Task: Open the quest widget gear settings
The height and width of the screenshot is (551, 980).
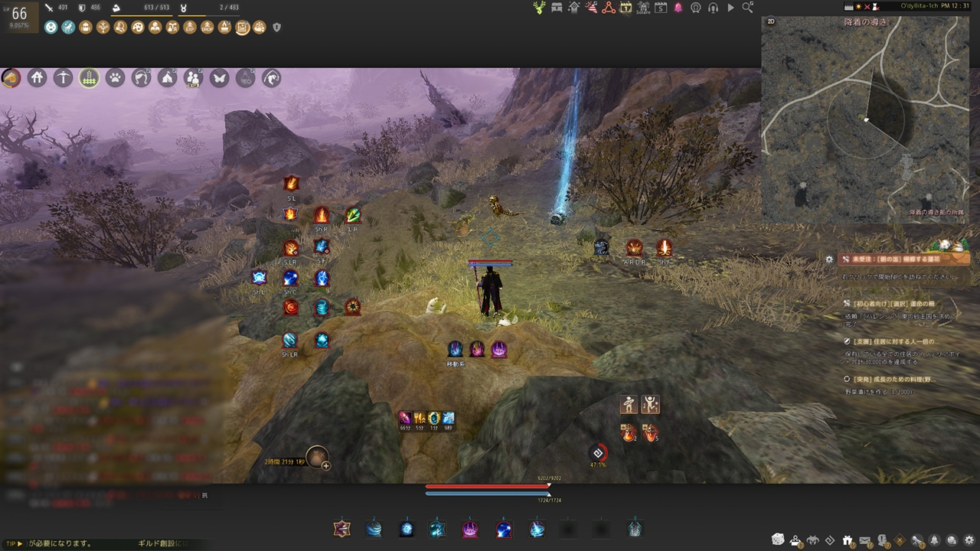Action: tap(829, 259)
